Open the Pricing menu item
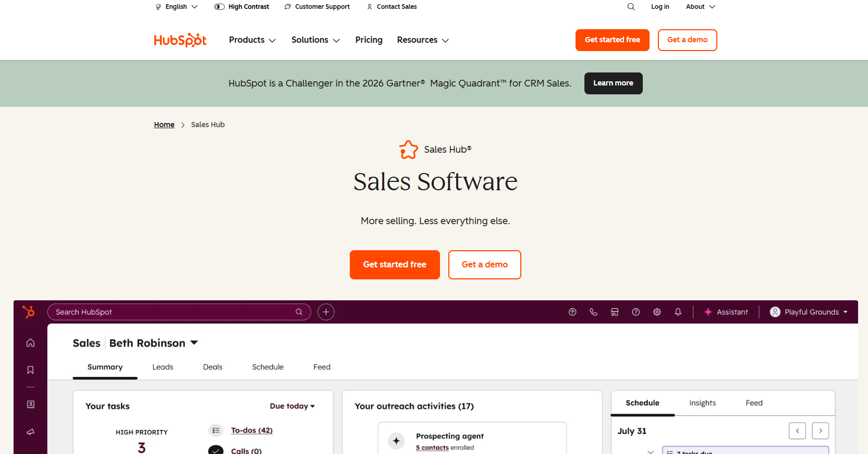The image size is (868, 454). (369, 40)
